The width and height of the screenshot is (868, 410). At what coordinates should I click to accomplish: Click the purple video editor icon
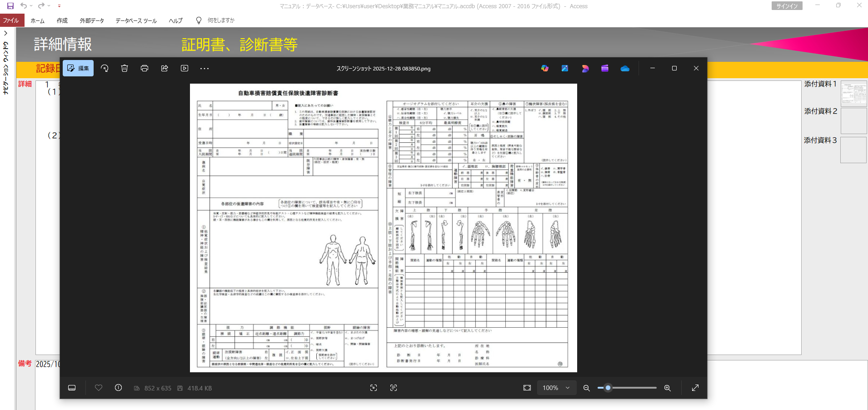(605, 68)
